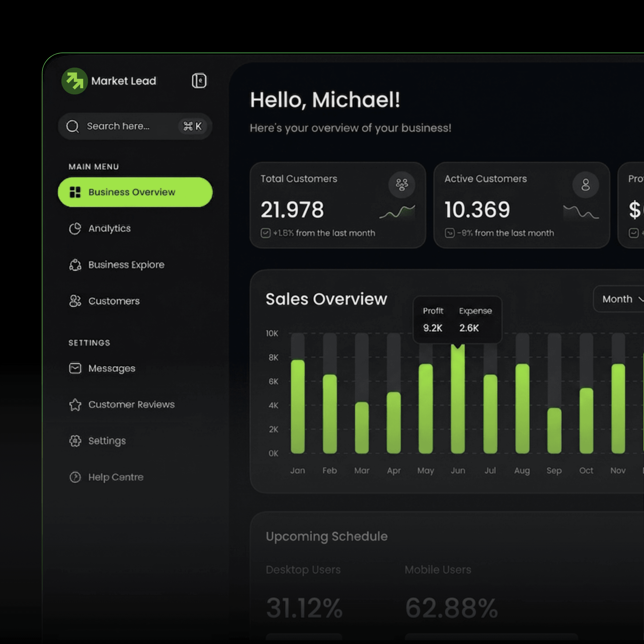Click the Active Customers person icon

585,185
